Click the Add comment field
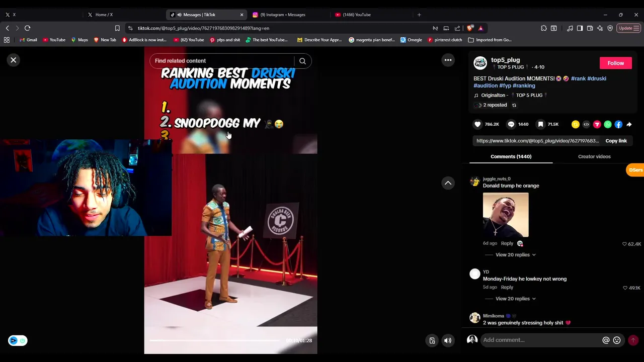The height and width of the screenshot is (362, 644). coord(541,340)
